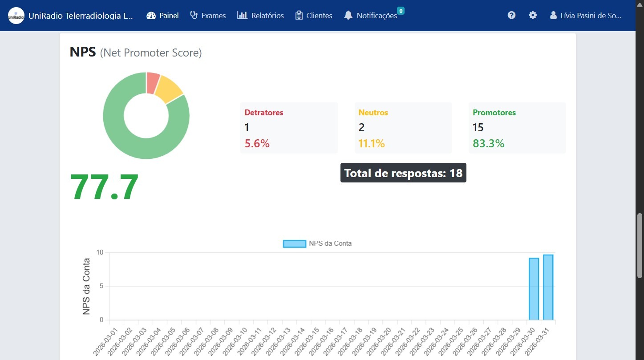
Task: Click the stethoscope Exames icon
Action: point(194,16)
